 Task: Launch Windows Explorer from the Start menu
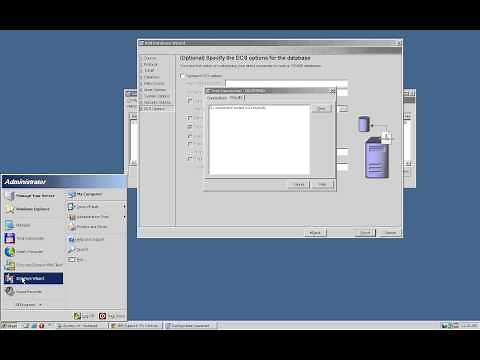(x=33, y=209)
